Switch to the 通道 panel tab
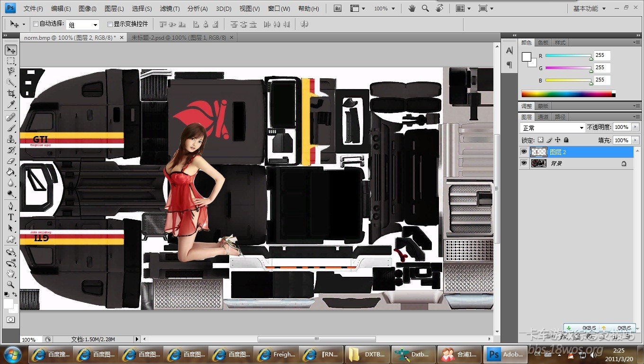This screenshot has width=644, height=364. 543,117
